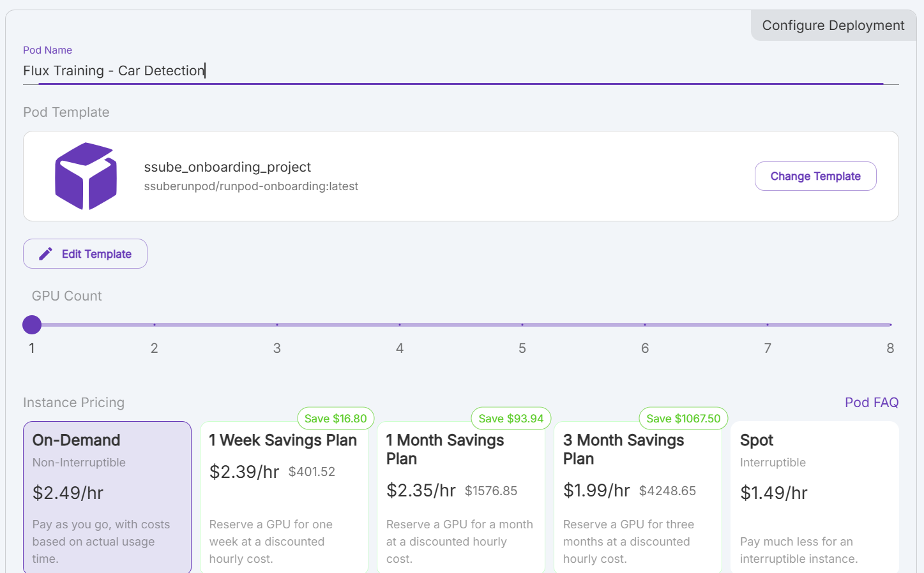Click the pencil icon in Edit Template

[x=45, y=254]
